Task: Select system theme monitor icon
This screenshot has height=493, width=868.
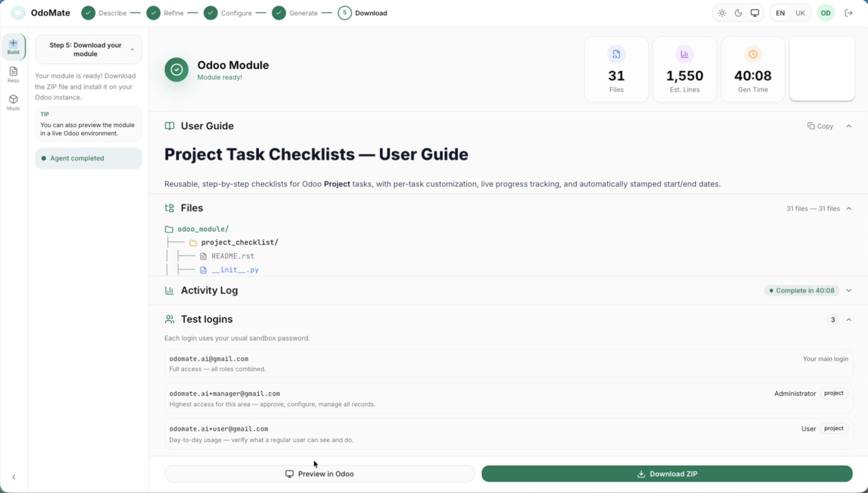Action: pos(755,13)
